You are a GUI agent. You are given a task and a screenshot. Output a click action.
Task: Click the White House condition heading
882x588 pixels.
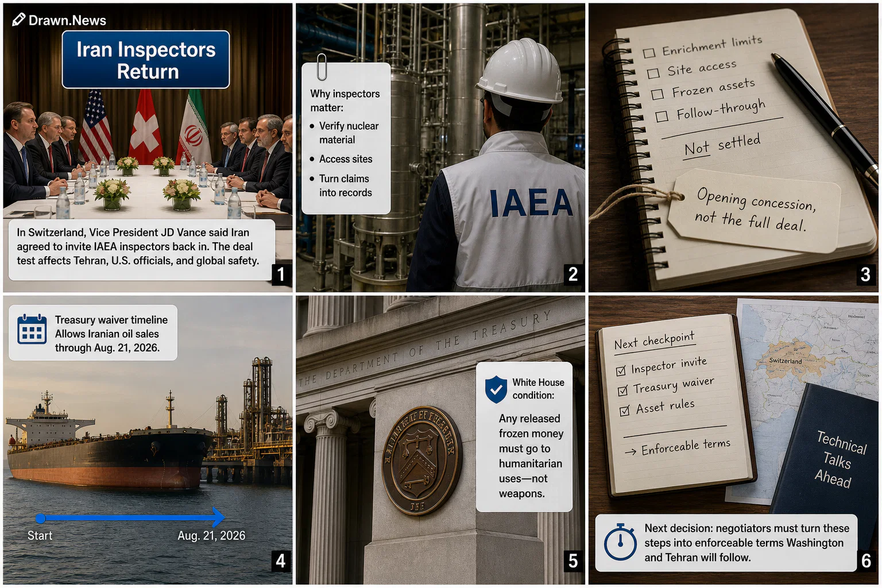[538, 389]
